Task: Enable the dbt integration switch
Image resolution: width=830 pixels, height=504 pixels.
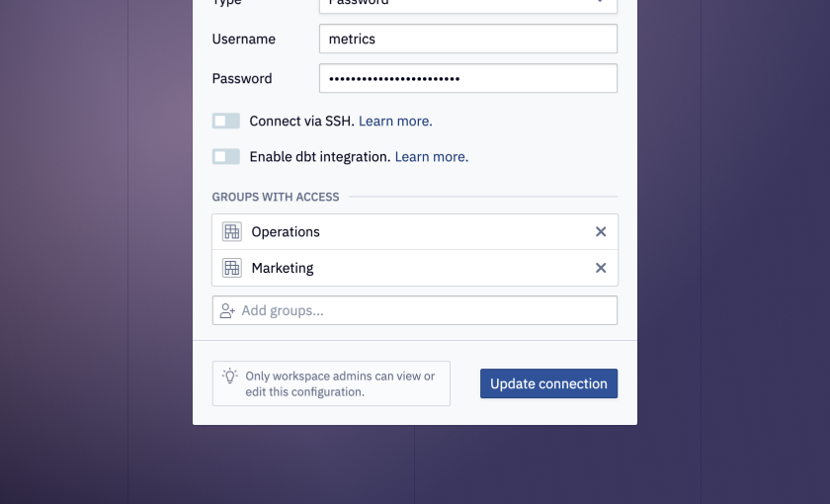Action: [226, 157]
